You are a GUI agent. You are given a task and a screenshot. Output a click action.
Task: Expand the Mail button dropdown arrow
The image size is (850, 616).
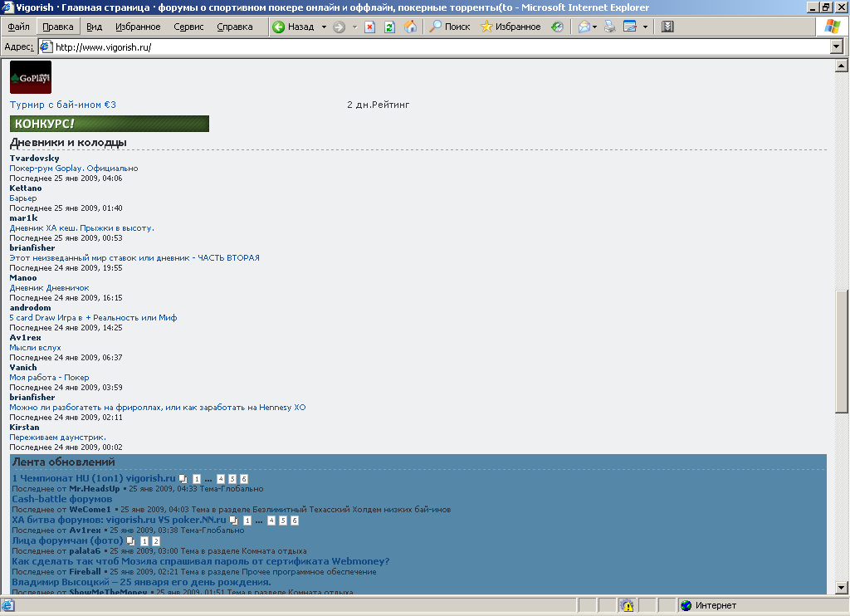coord(595,27)
